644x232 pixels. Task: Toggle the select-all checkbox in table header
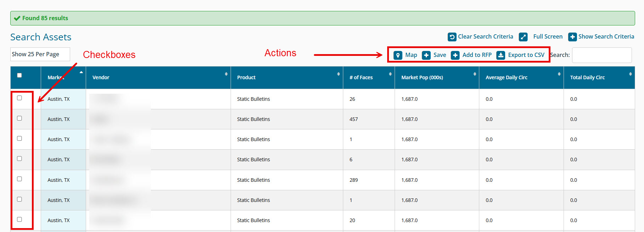coord(19,75)
